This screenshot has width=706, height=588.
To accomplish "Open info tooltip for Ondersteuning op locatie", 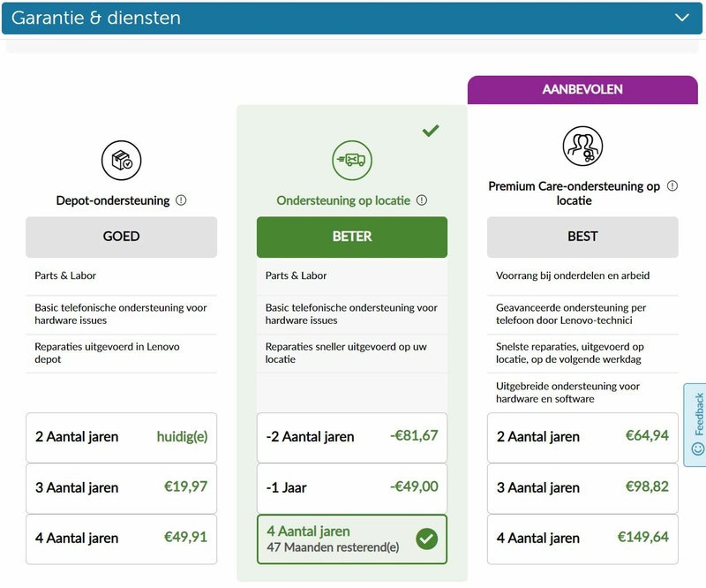I will click(x=422, y=200).
